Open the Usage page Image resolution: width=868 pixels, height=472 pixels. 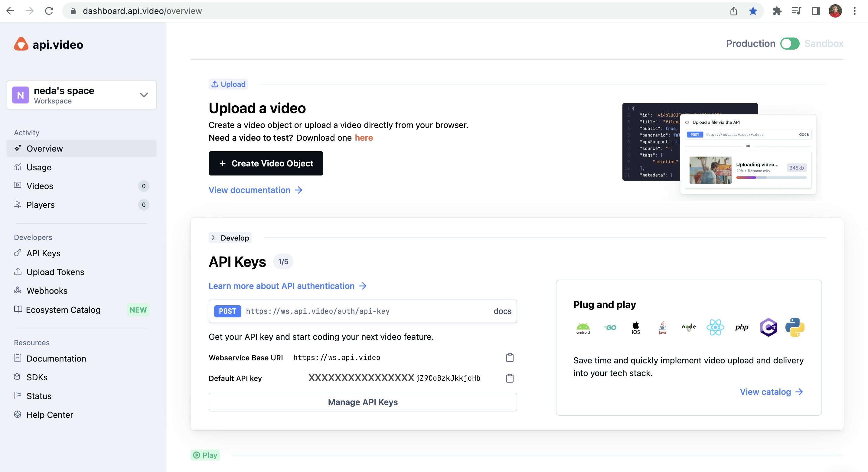(x=39, y=167)
